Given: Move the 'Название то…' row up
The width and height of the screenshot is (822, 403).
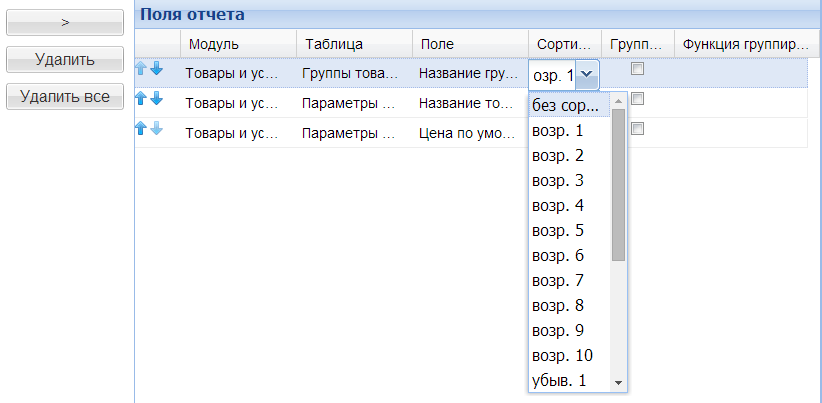Looking at the screenshot, I should click(142, 99).
